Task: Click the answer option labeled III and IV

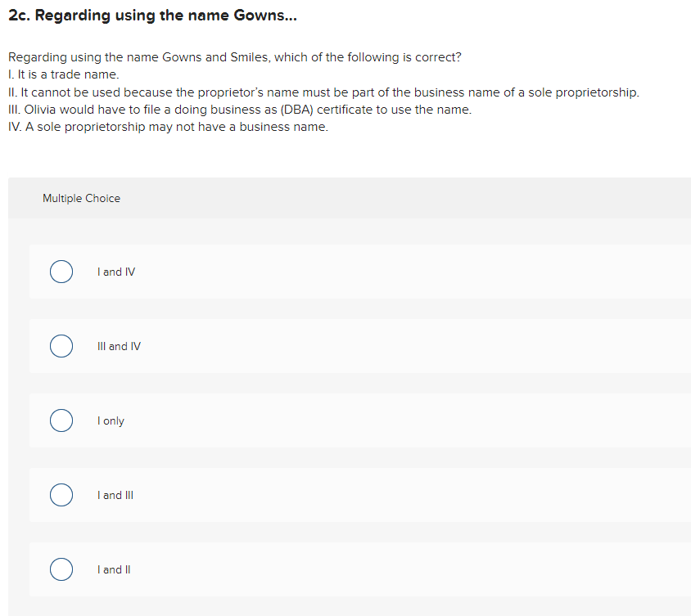Action: click(119, 345)
